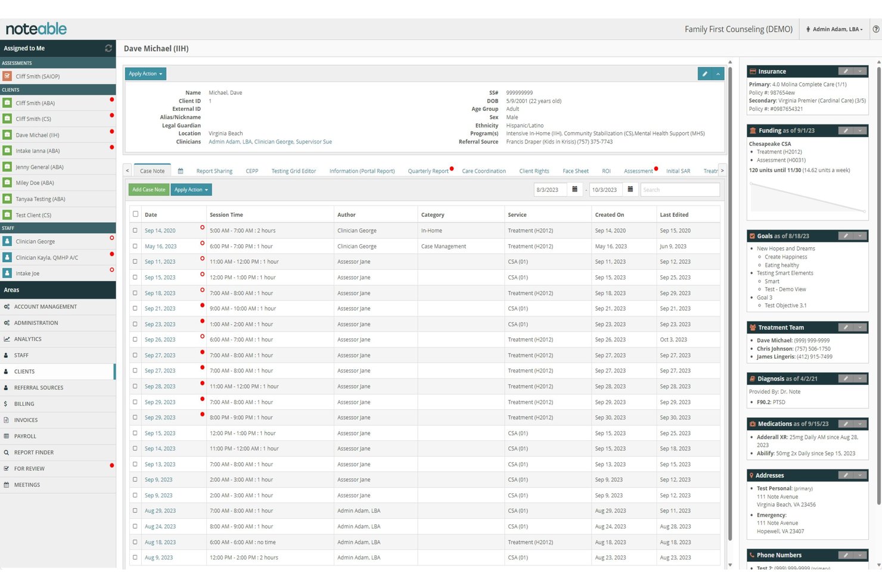Click the Analytics chart icon
This screenshot has width=882, height=588.
pyautogui.click(x=7, y=339)
